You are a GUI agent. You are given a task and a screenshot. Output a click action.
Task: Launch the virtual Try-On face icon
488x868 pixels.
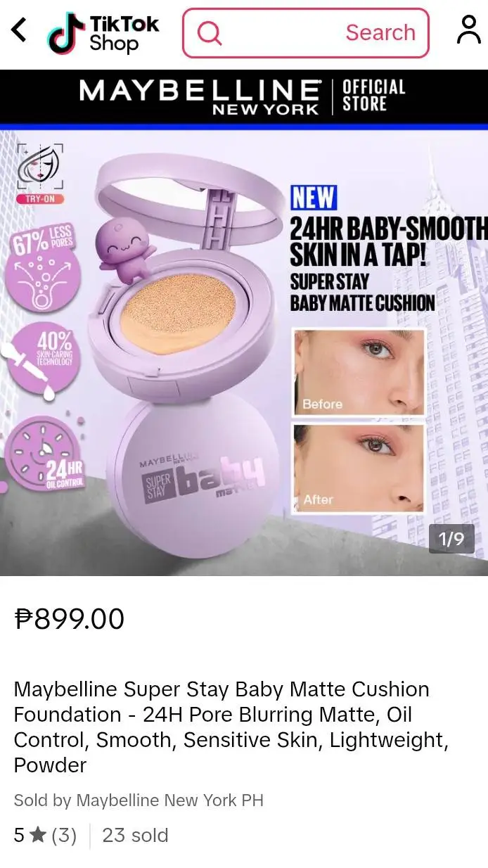[40, 173]
